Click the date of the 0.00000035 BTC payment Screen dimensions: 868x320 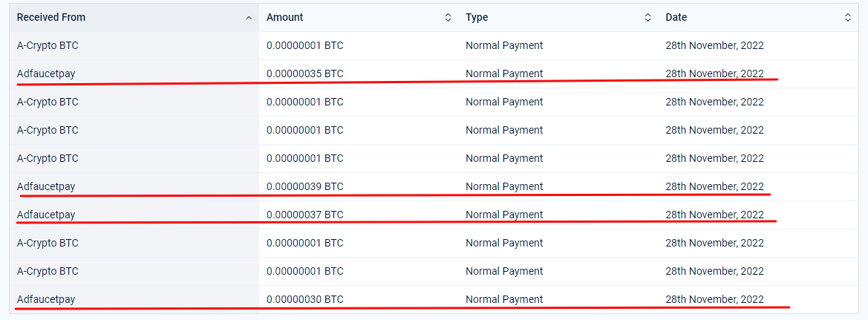click(714, 74)
